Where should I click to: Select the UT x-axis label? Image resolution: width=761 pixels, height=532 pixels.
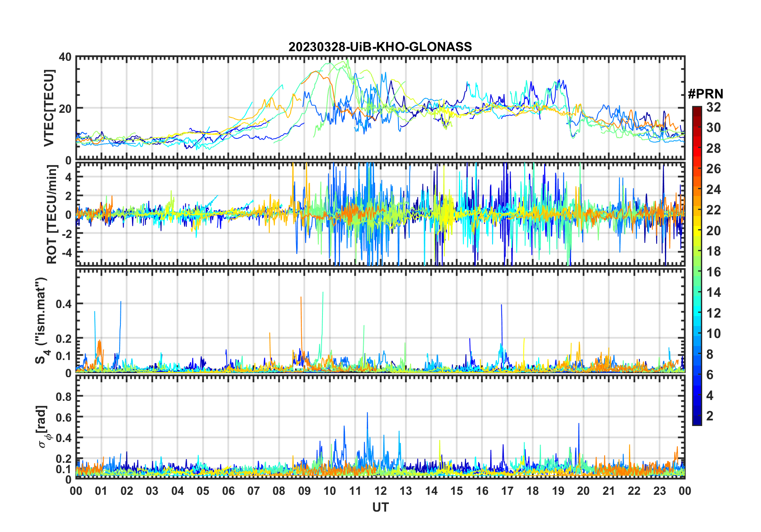click(380, 507)
